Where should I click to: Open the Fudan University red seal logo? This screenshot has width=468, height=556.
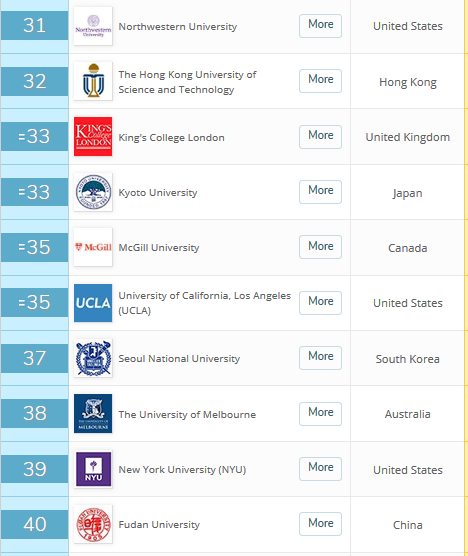[x=93, y=524]
